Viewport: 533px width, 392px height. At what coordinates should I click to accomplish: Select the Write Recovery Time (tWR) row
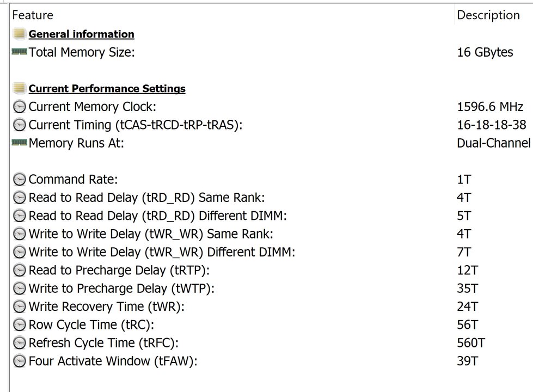point(271,307)
